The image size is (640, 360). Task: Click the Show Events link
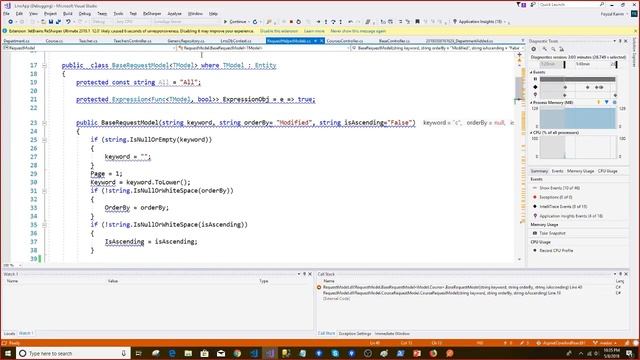pos(556,188)
